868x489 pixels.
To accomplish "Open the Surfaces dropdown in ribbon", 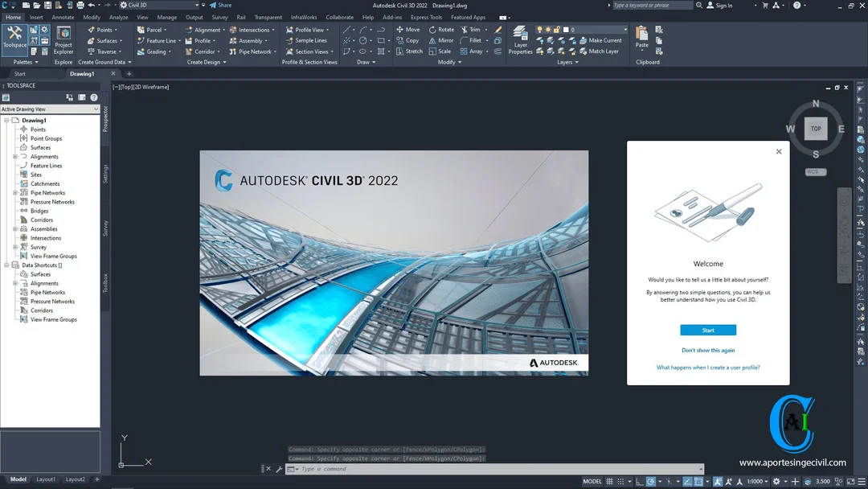I will [121, 41].
